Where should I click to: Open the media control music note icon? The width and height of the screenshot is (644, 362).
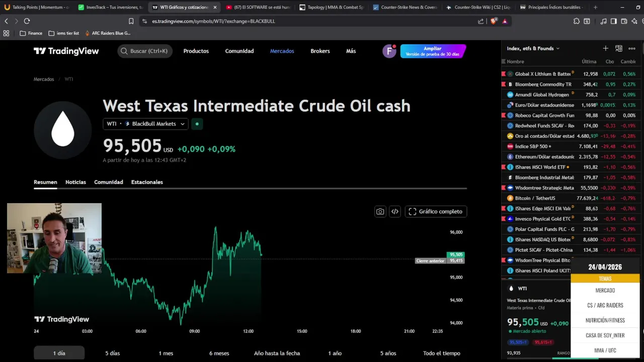coord(603,21)
